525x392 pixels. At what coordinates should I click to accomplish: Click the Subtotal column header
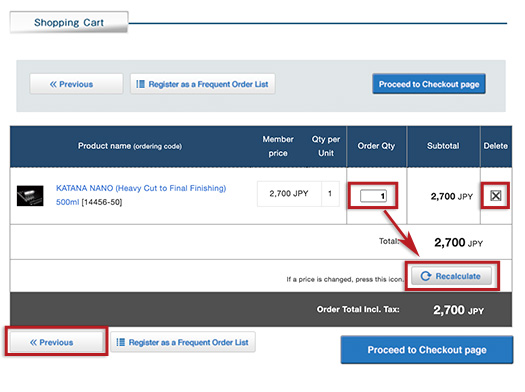443,146
